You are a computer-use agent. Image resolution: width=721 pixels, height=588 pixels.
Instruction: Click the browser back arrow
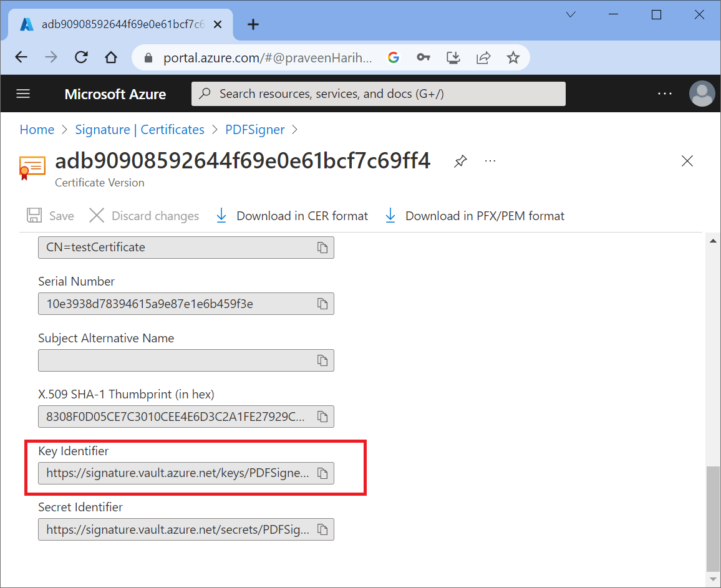click(21, 57)
